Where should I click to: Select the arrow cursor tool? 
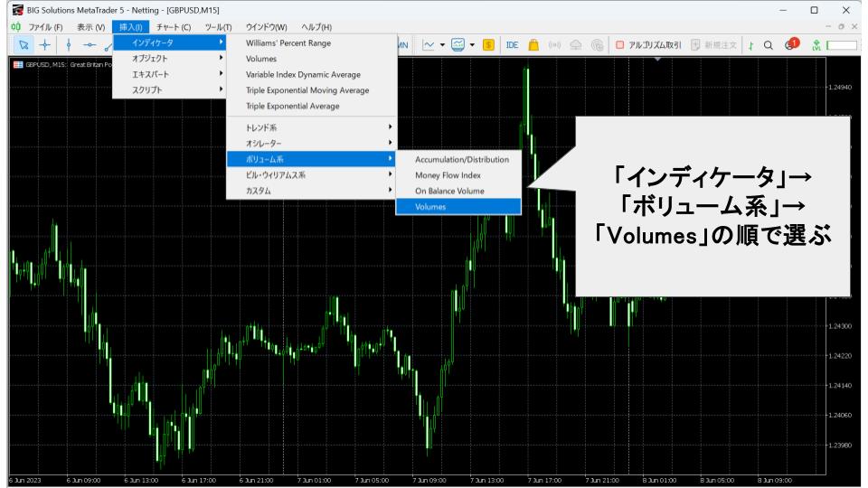[x=24, y=45]
